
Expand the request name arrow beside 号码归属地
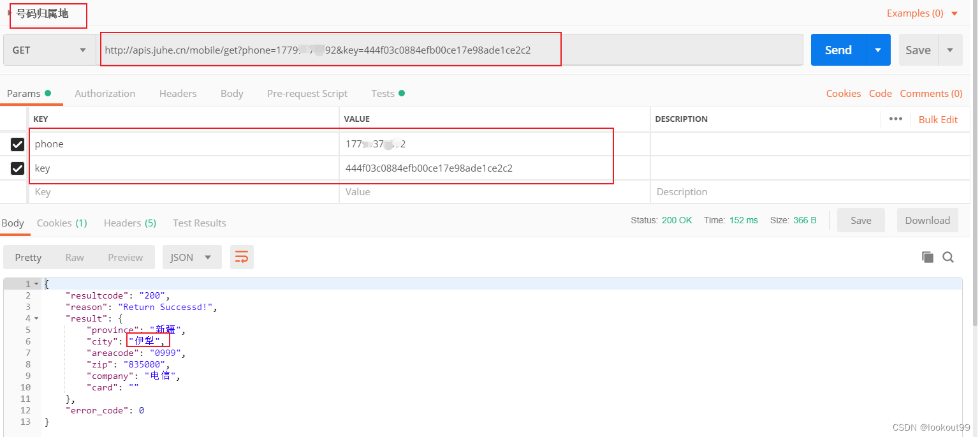click(9, 13)
